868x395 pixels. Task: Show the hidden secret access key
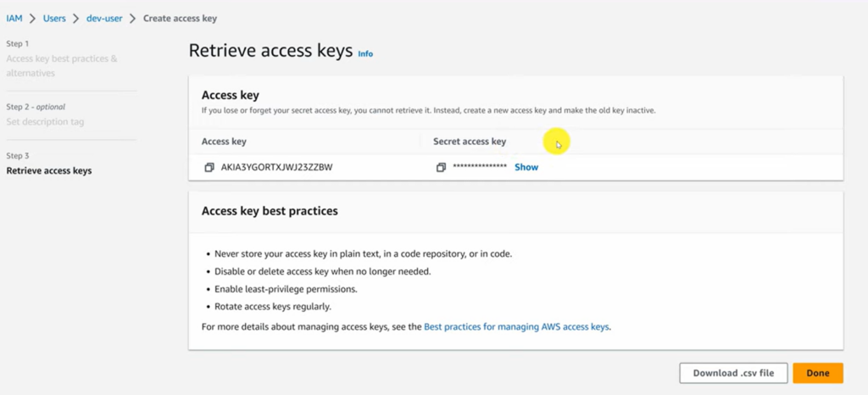coord(526,168)
